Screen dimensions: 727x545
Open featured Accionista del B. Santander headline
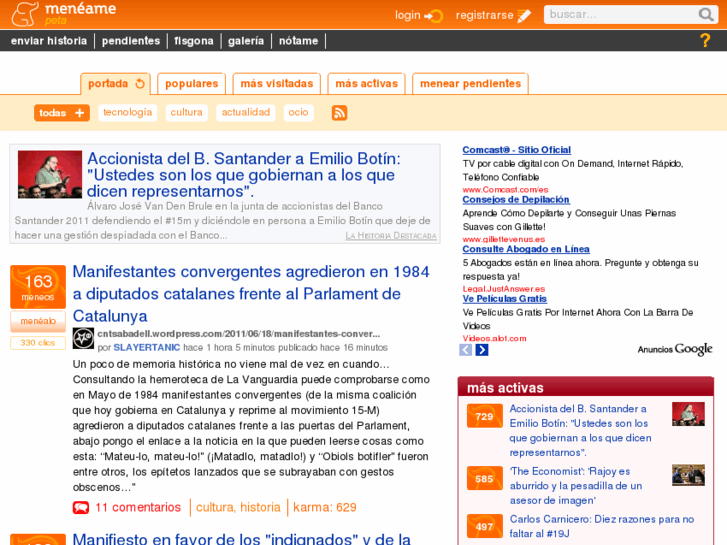click(x=244, y=175)
